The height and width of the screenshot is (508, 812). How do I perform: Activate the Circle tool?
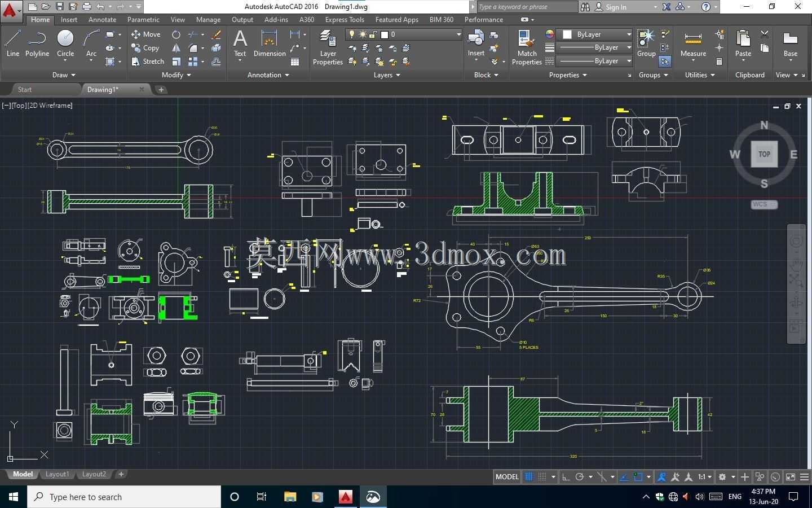click(x=65, y=44)
